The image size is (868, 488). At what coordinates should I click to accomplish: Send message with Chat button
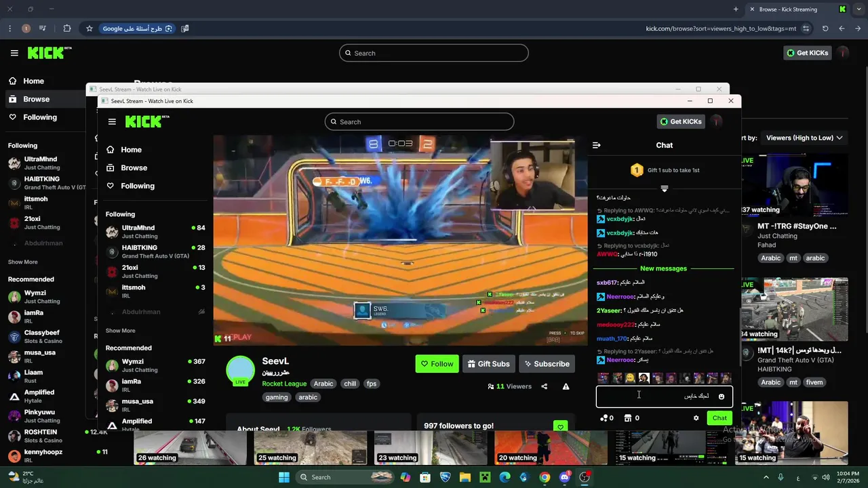coord(719,418)
